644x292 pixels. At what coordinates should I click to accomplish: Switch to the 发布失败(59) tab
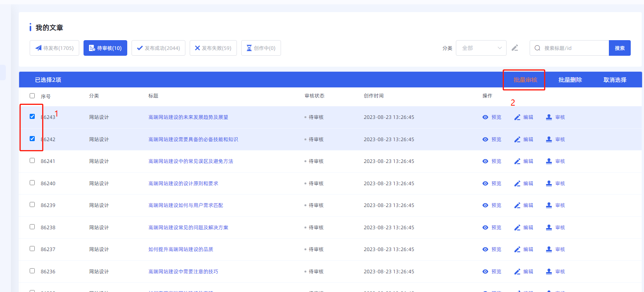click(213, 48)
